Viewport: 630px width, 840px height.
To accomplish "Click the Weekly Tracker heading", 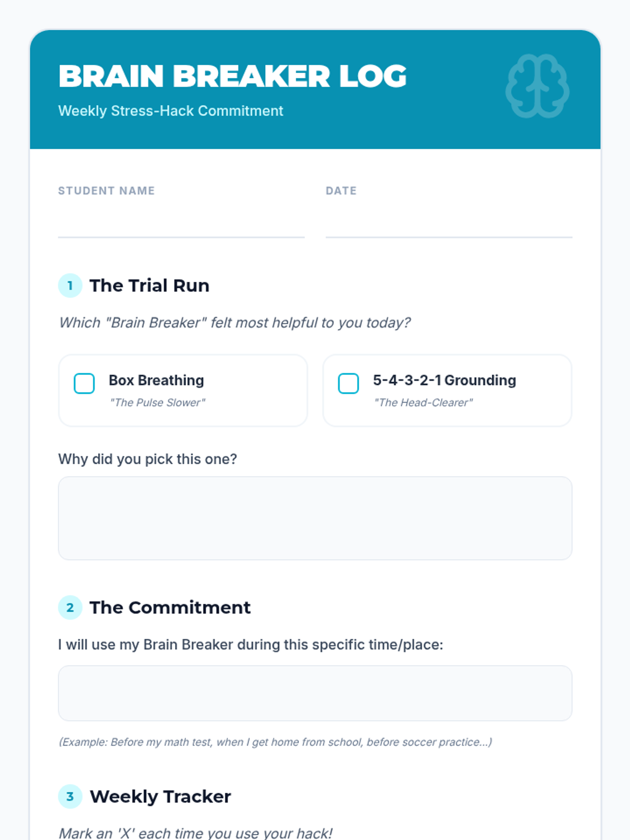I will [161, 796].
